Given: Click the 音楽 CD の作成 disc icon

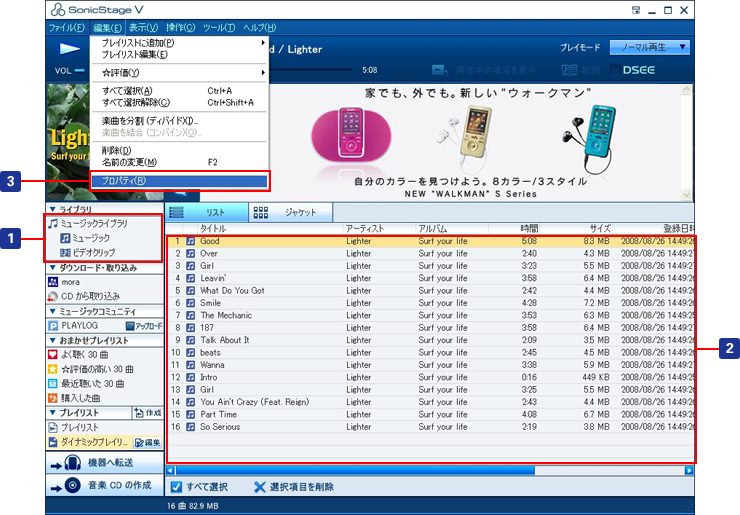Looking at the screenshot, I should pos(70,485).
